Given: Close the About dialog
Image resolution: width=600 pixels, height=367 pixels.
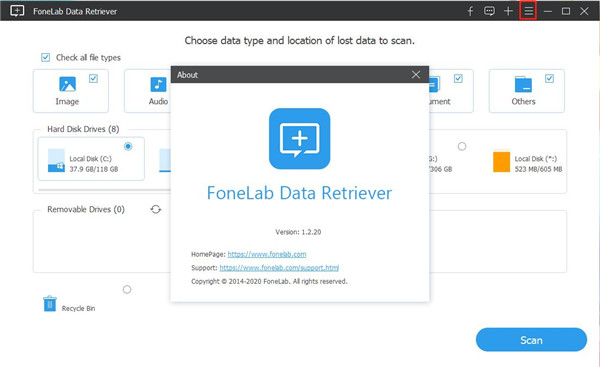Looking at the screenshot, I should pos(416,75).
